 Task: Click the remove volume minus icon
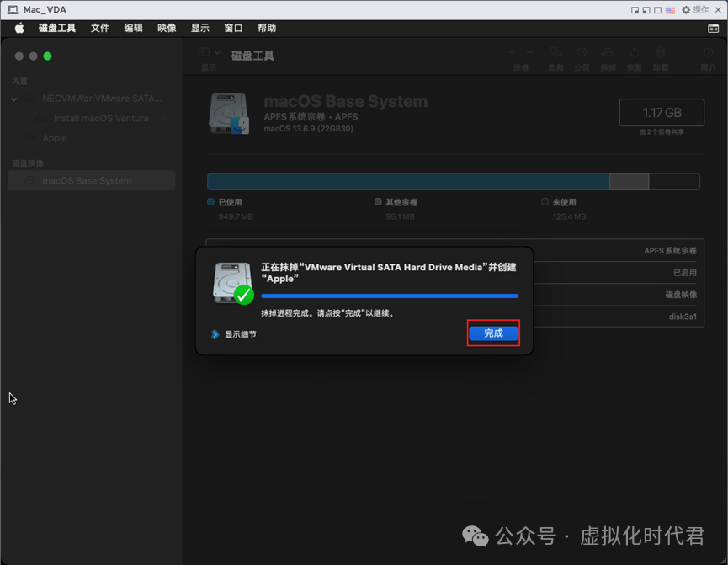pyautogui.click(x=530, y=52)
